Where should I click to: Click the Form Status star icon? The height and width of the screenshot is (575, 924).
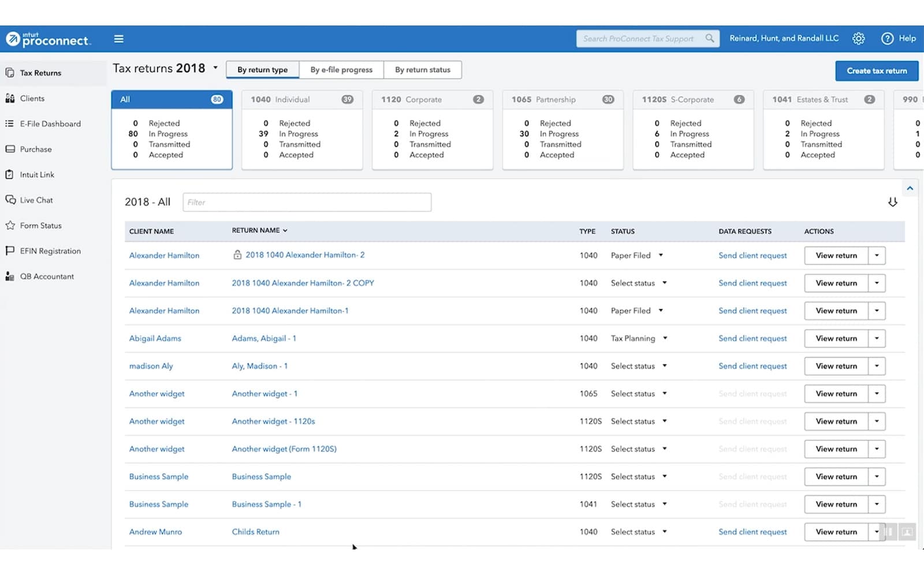pyautogui.click(x=10, y=225)
